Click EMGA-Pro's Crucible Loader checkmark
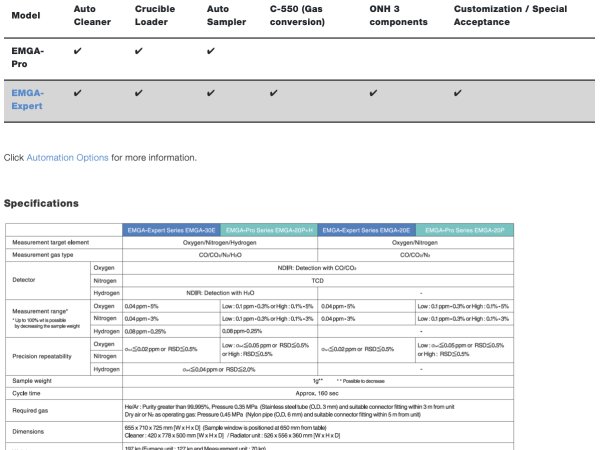Viewport: 600px width, 450px height. tap(139, 51)
